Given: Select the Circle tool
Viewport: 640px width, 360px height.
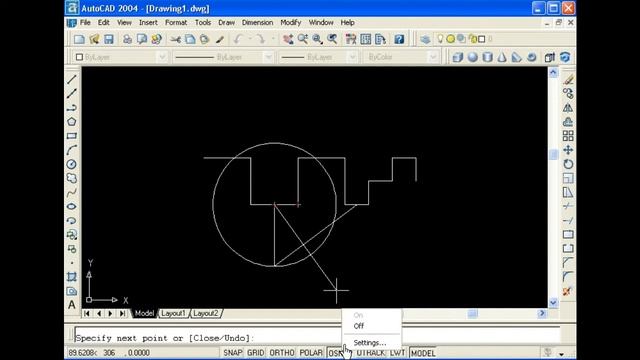Looking at the screenshot, I should click(x=72, y=164).
